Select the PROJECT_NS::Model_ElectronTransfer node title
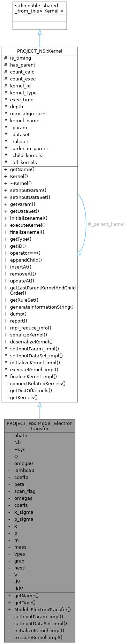 click(40, 426)
